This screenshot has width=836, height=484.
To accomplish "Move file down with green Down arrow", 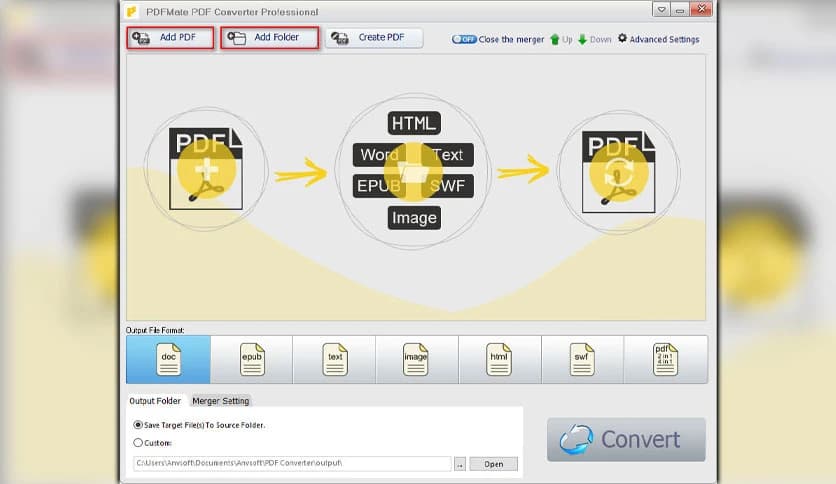I will [594, 39].
